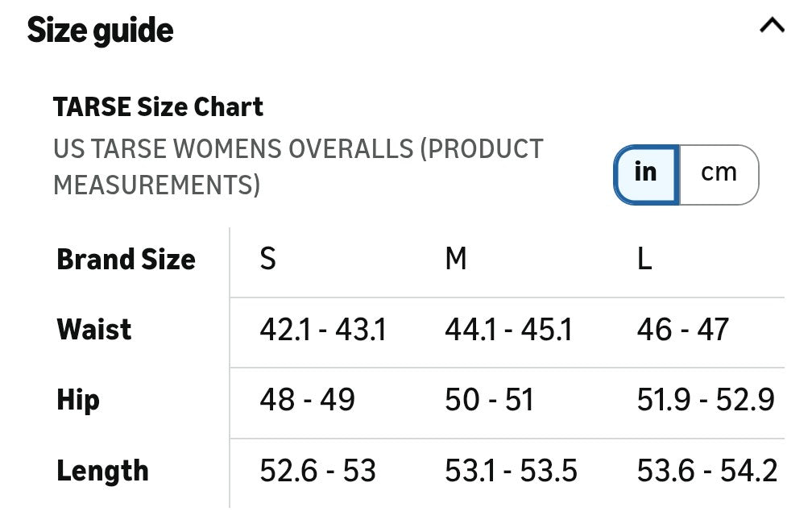Select the waist value 42.1 - 43.1
Viewport: 812px width, 520px height.
[322, 330]
